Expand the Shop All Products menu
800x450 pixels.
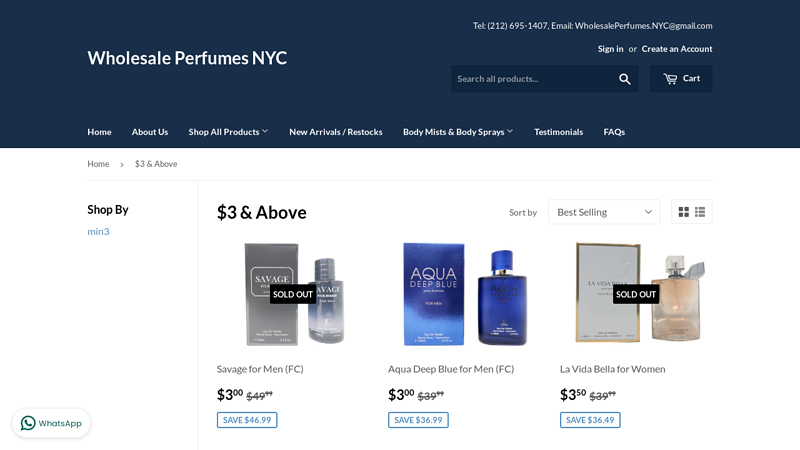tap(228, 132)
